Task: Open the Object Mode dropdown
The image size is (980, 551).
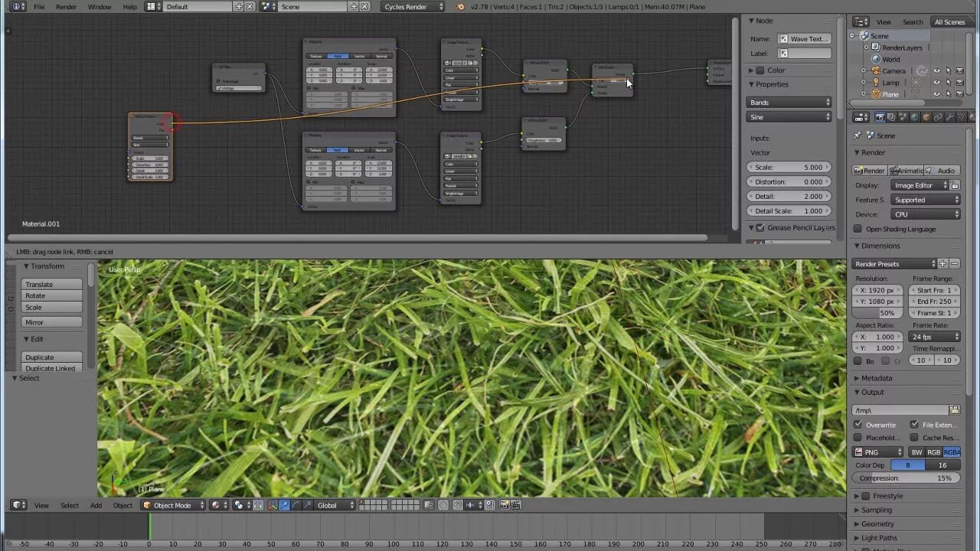Action: point(174,505)
